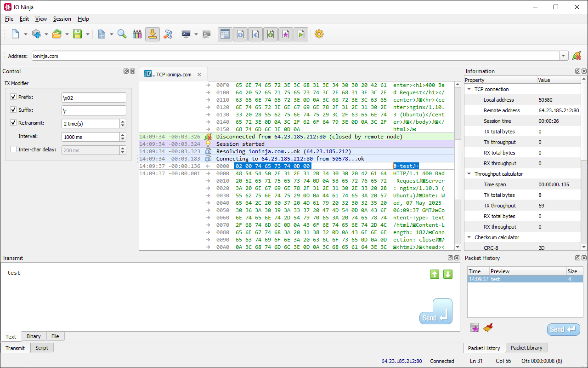Open settings with the orange gear icon

coord(319,34)
